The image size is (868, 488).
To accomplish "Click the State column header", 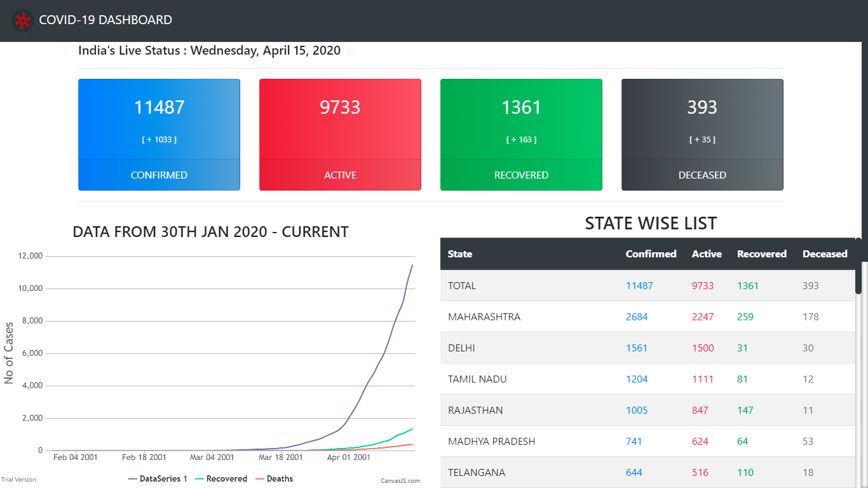I will [x=459, y=254].
